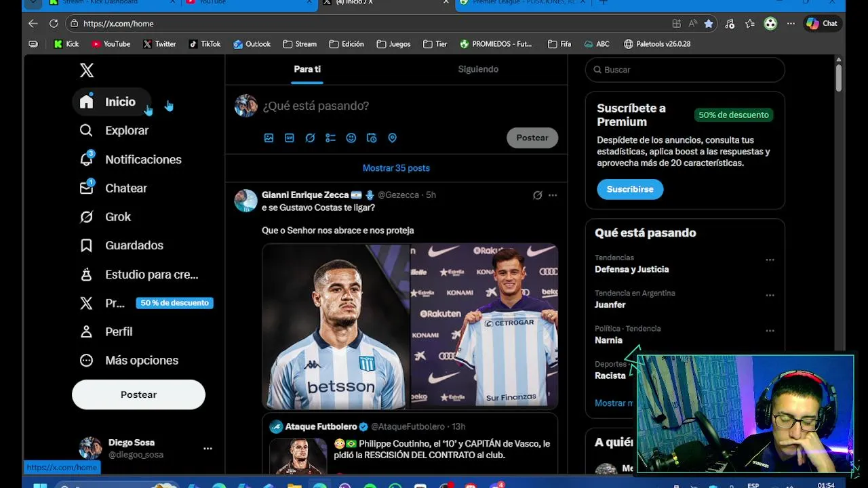Open the Paletools v26.0.28 bookmark

(657, 44)
